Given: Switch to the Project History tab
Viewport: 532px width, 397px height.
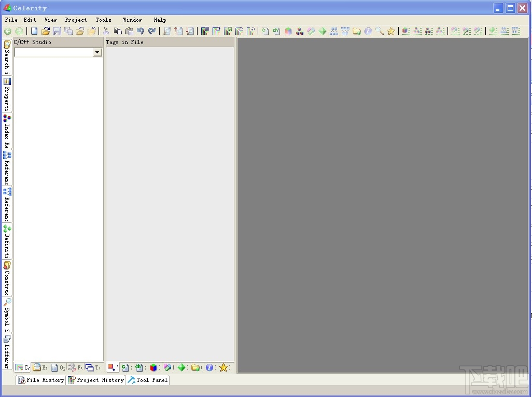Looking at the screenshot, I should 96,380.
